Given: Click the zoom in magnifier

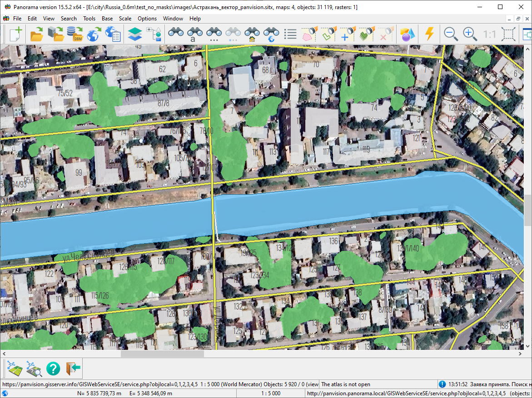Looking at the screenshot, I should [x=470, y=34].
